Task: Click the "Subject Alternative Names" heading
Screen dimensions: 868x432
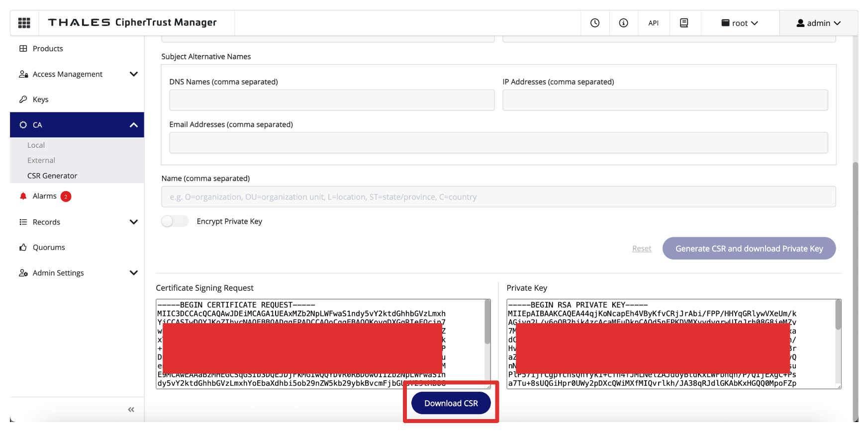Action: tap(206, 57)
